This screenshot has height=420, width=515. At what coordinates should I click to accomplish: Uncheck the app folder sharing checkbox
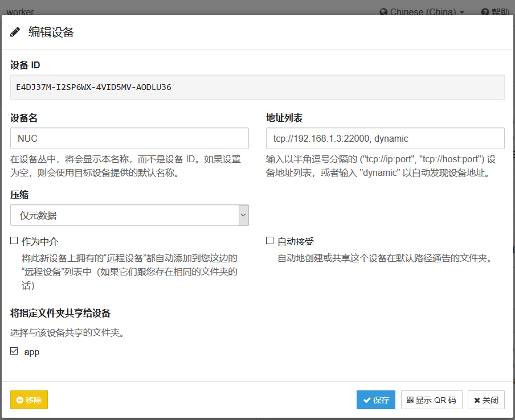tap(14, 351)
